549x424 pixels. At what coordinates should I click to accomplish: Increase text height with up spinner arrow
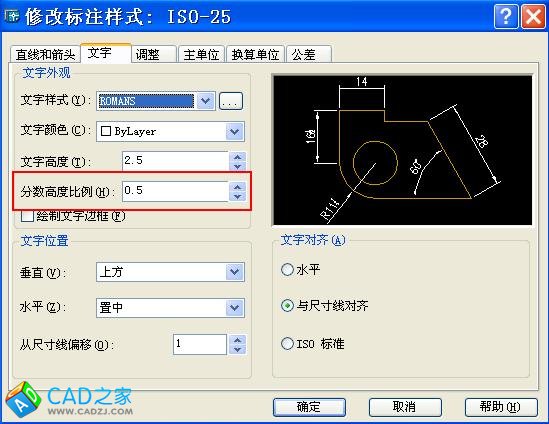click(238, 157)
